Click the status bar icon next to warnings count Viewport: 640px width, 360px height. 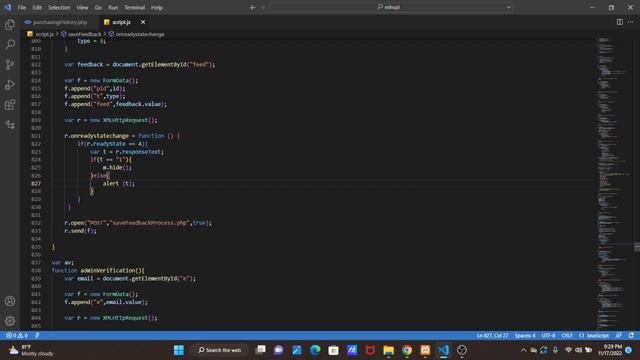(37, 336)
